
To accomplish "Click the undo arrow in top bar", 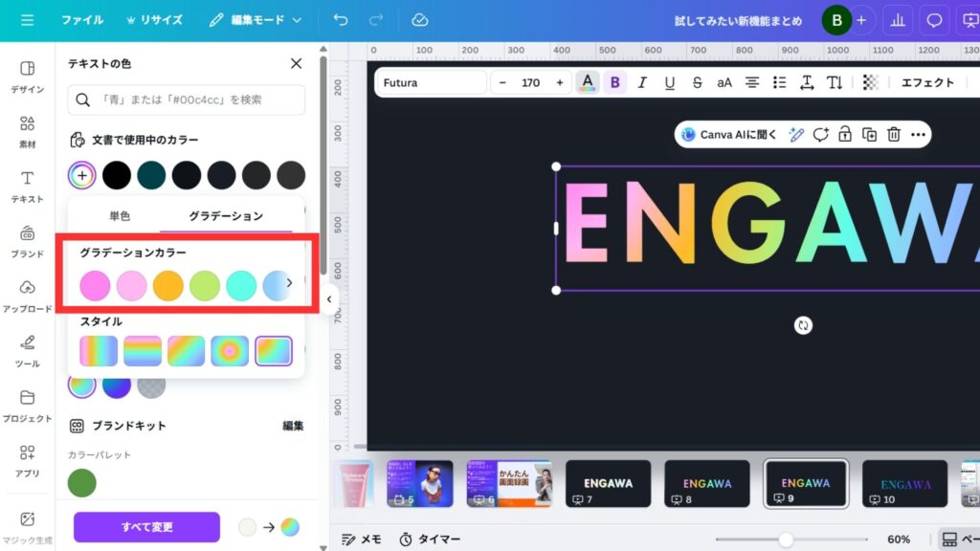I will (x=341, y=20).
